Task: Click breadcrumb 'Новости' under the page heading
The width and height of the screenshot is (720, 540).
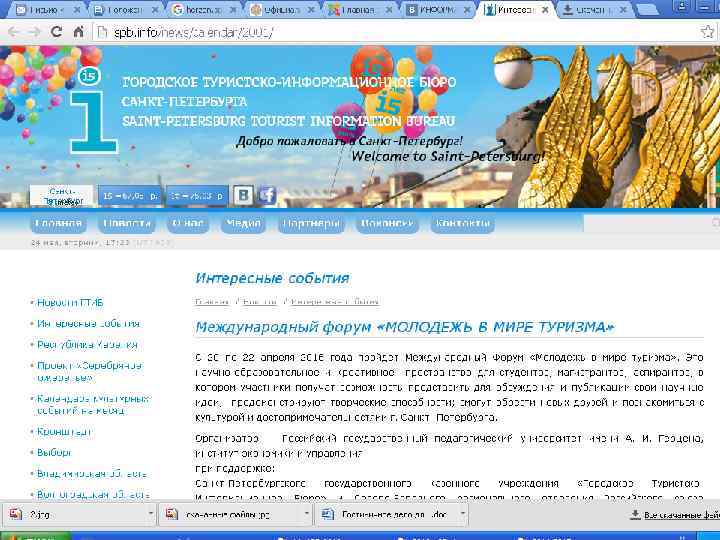Action: [x=260, y=302]
